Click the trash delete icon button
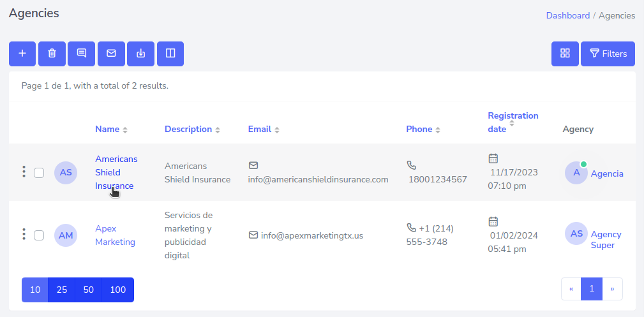 click(x=52, y=54)
